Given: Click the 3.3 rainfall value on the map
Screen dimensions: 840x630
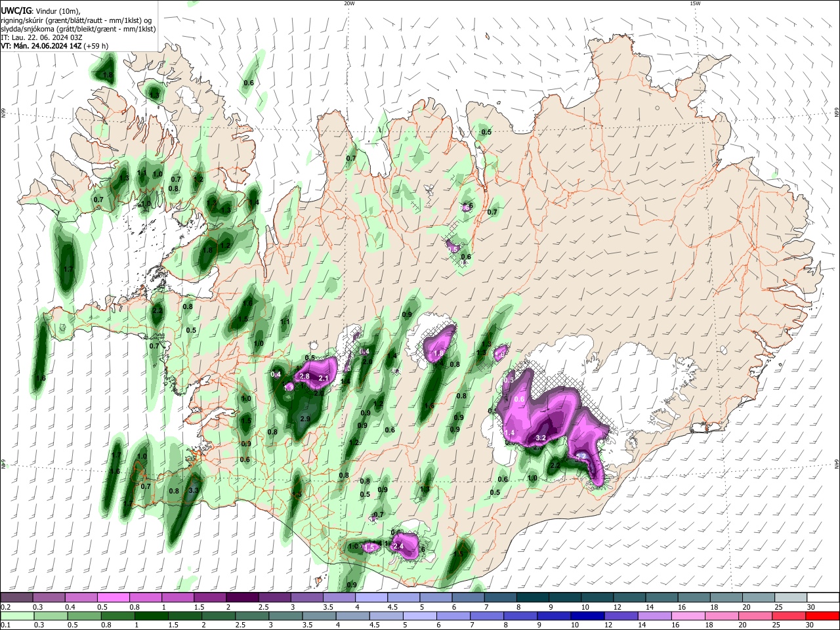Looking at the screenshot, I should click(194, 490).
